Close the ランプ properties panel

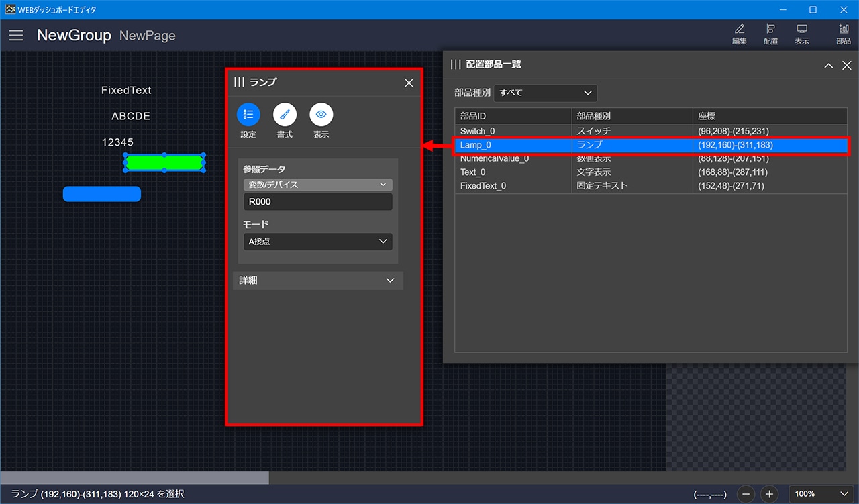(409, 83)
